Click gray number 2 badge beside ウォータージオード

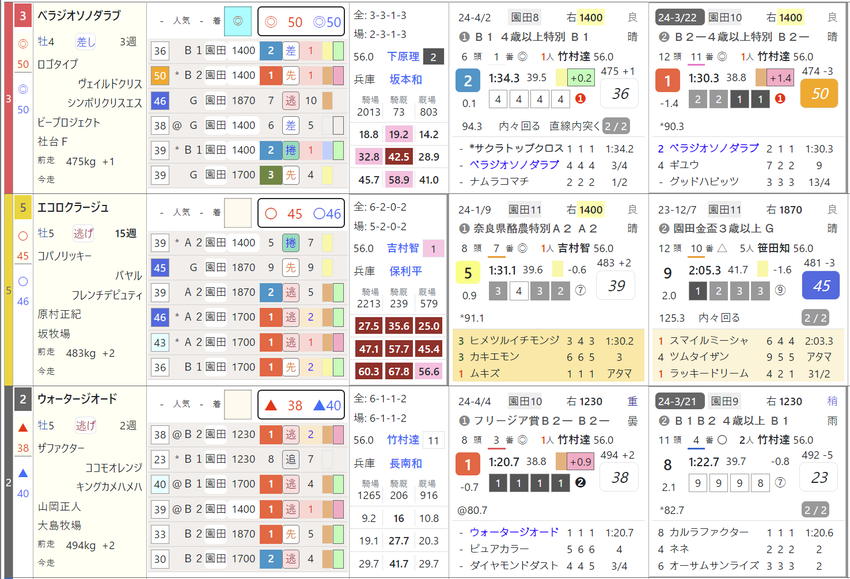pyautogui.click(x=23, y=400)
